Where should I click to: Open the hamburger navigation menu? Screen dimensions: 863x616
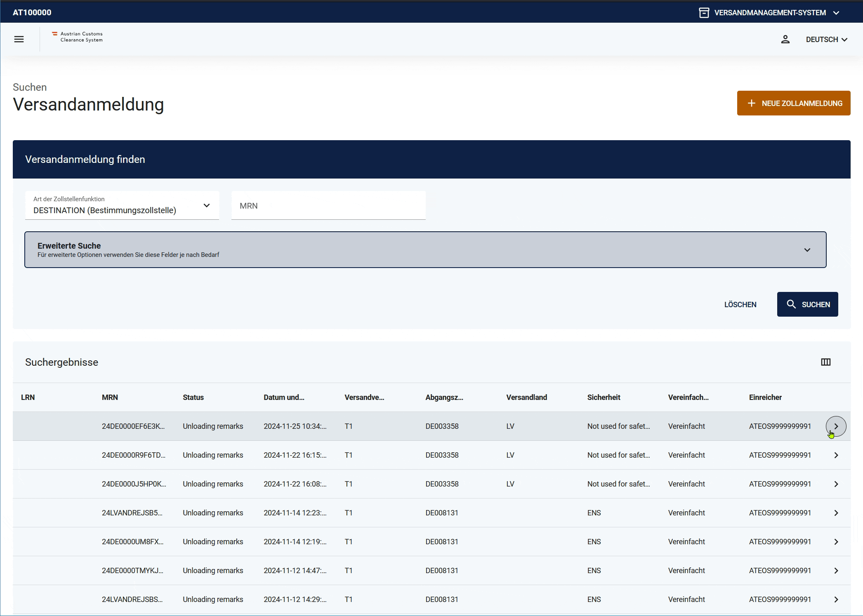(x=19, y=39)
